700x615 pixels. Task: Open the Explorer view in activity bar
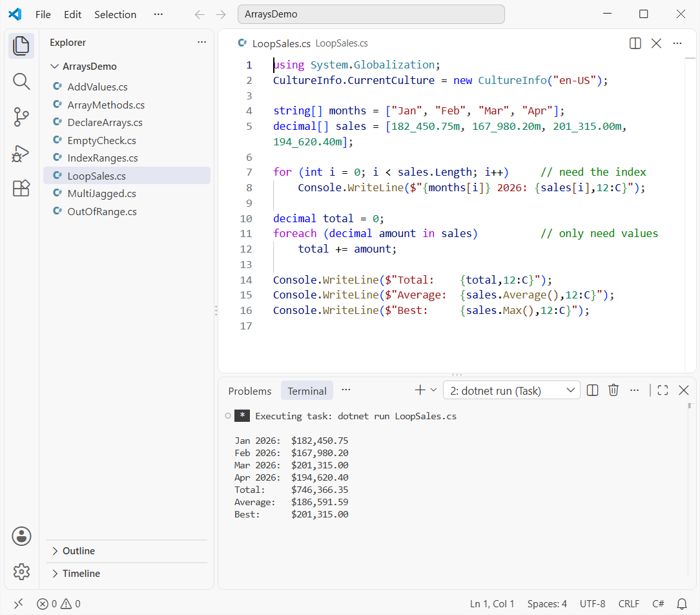pos(21,46)
